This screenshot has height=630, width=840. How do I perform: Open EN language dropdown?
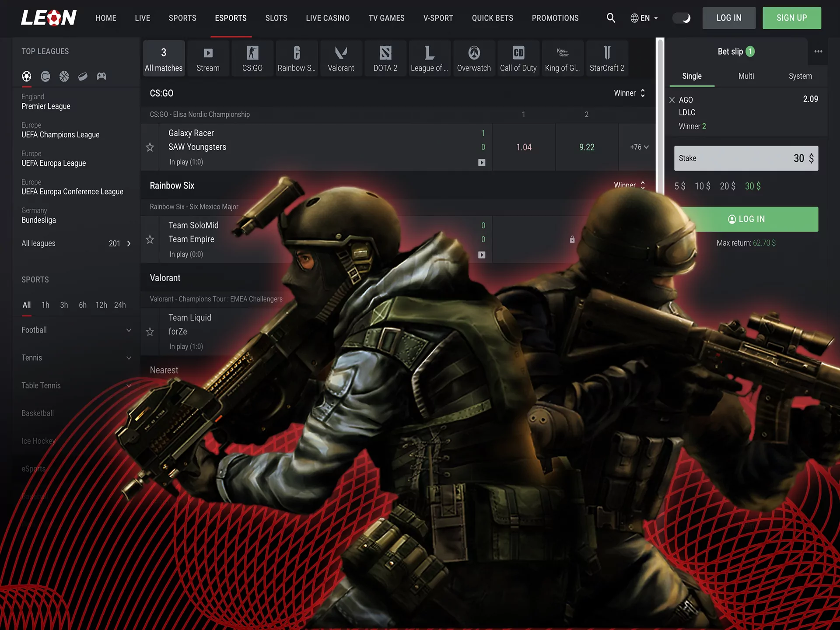point(644,18)
